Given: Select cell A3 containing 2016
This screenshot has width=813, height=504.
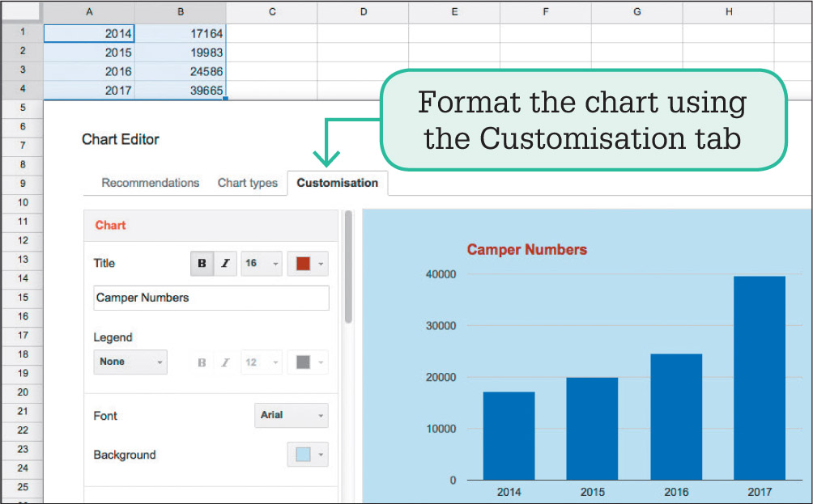Looking at the screenshot, I should (x=89, y=71).
